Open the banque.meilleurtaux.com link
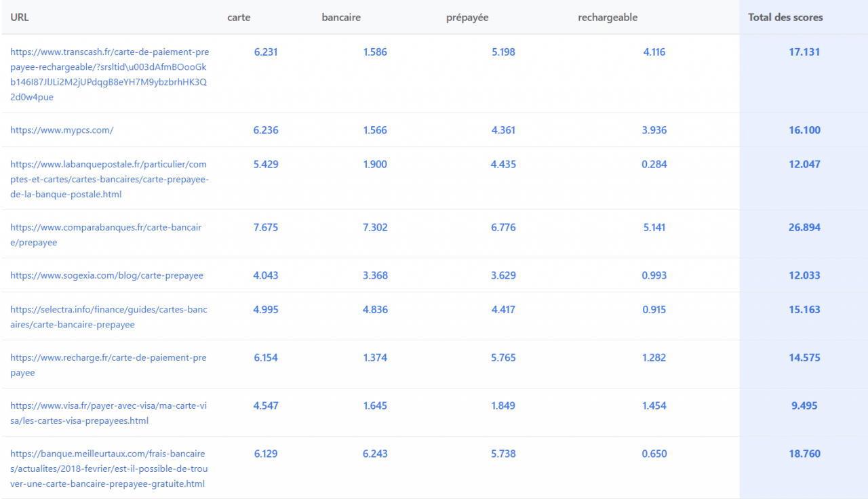This screenshot has height=499, width=868. [x=108, y=468]
